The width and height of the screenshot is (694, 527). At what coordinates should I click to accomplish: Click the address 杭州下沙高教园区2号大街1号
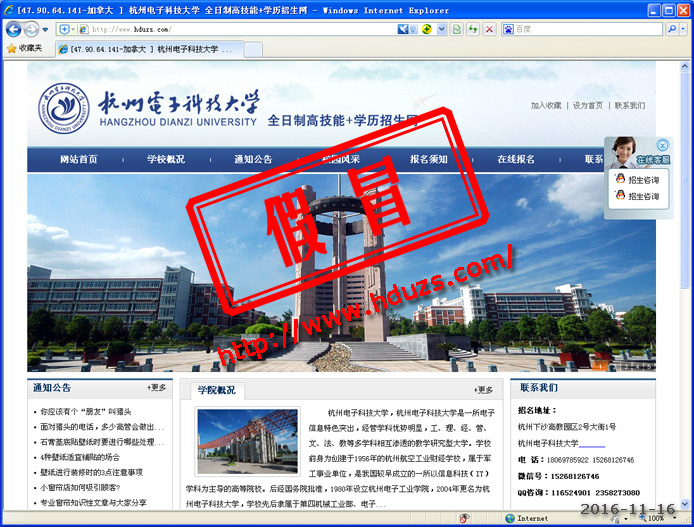pyautogui.click(x=567, y=427)
